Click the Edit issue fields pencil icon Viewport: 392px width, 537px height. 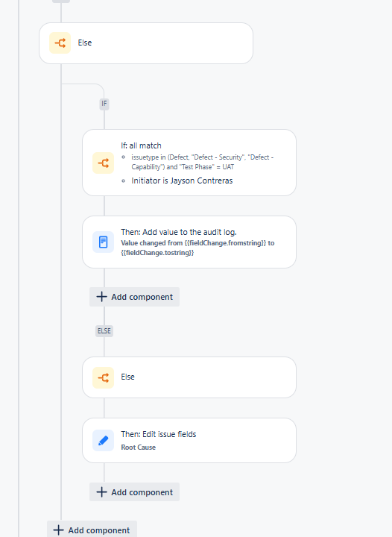click(x=103, y=441)
